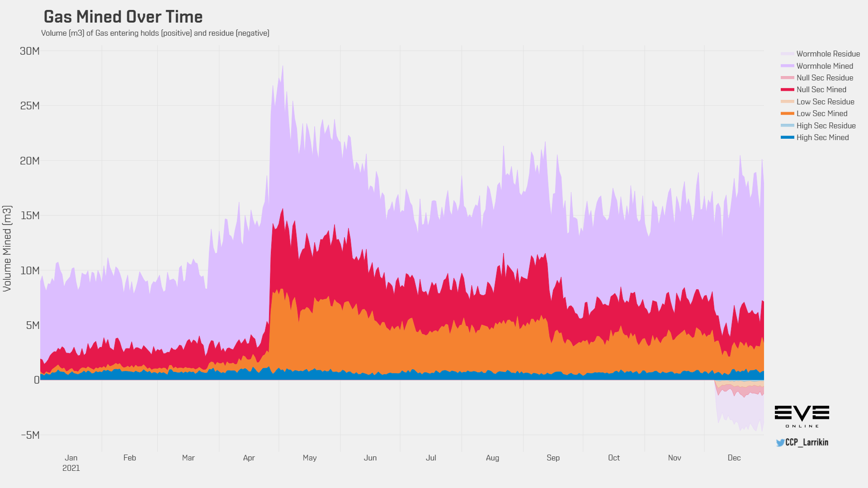
Task: Click the Low Sec Residue legend swatch
Action: (x=787, y=102)
